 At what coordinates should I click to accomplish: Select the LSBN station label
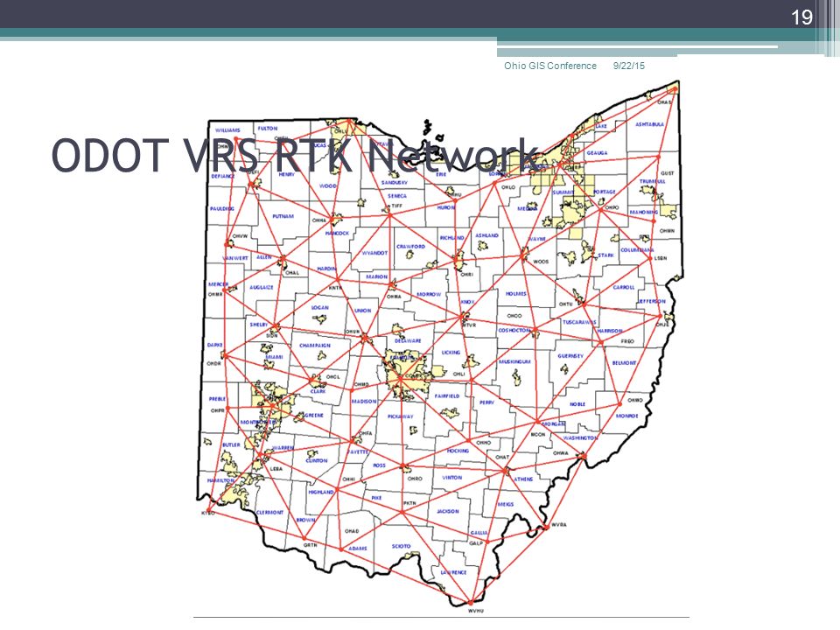[x=661, y=258]
